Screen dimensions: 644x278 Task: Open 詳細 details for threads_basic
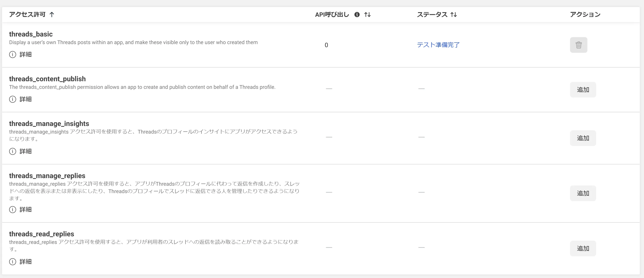point(25,54)
